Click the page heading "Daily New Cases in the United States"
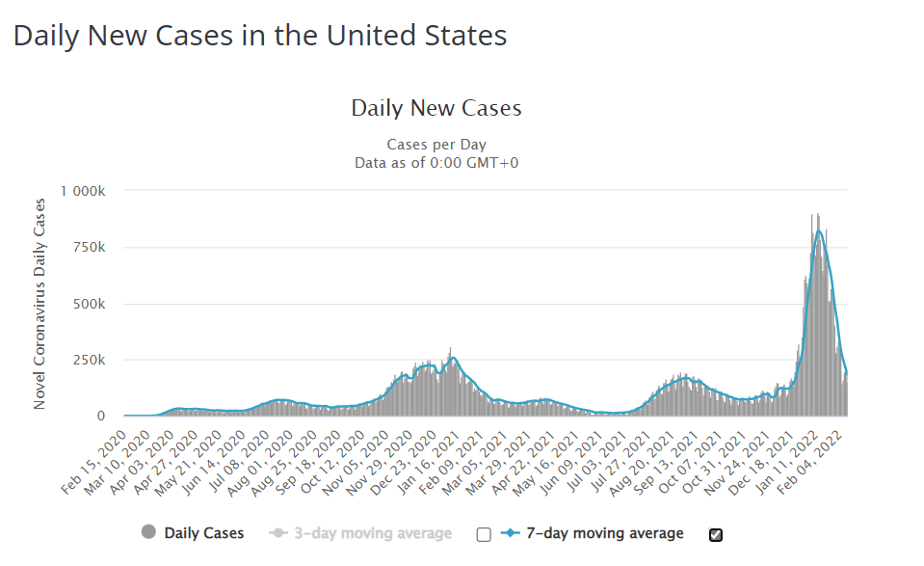The height and width of the screenshot is (566, 924). pos(260,37)
